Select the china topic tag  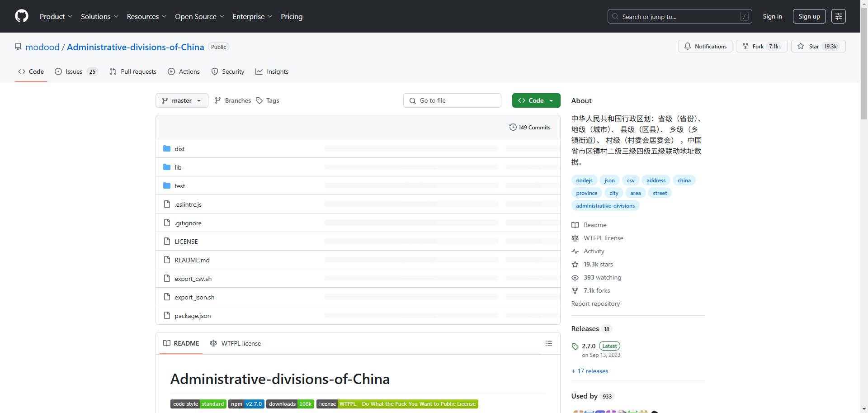(684, 180)
